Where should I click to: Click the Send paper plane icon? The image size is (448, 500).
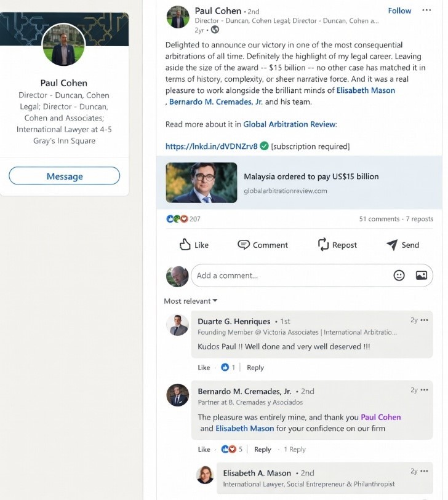click(392, 245)
